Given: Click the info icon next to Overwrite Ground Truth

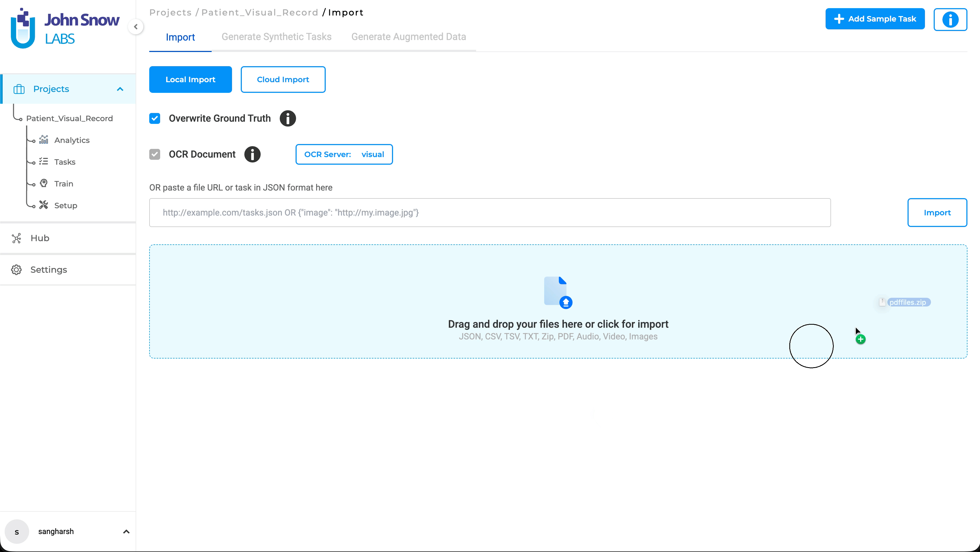Looking at the screenshot, I should click(x=288, y=118).
